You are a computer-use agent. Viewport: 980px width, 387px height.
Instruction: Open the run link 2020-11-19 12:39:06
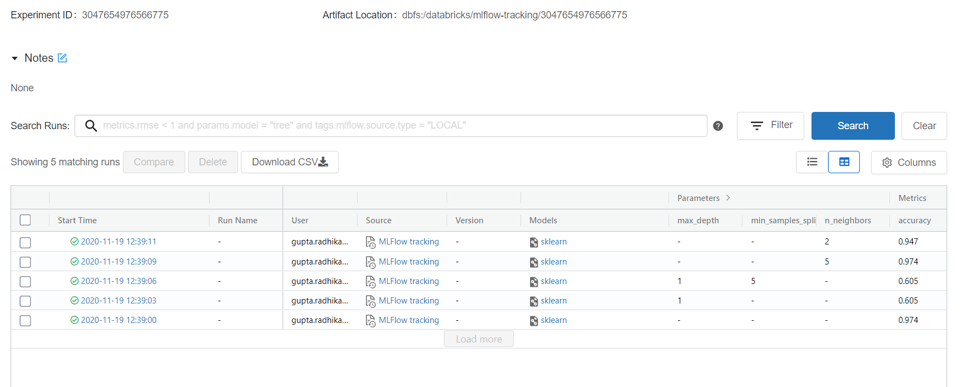click(x=118, y=281)
